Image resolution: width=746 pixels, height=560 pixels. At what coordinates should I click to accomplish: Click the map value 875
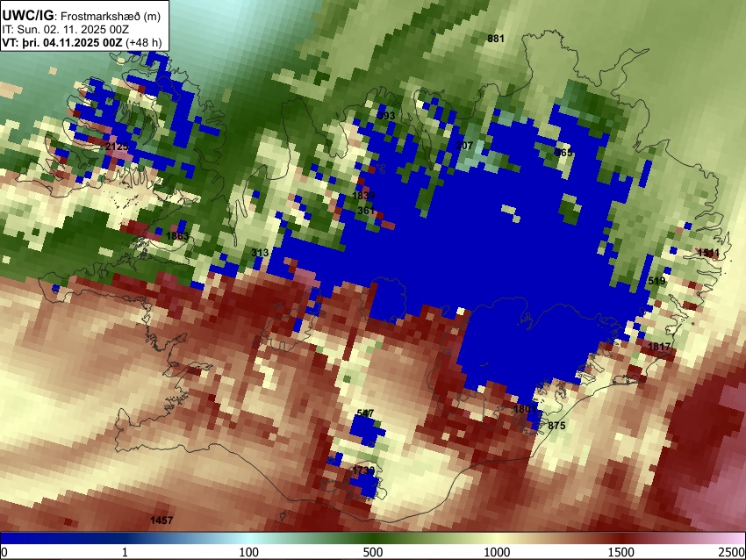556,426
